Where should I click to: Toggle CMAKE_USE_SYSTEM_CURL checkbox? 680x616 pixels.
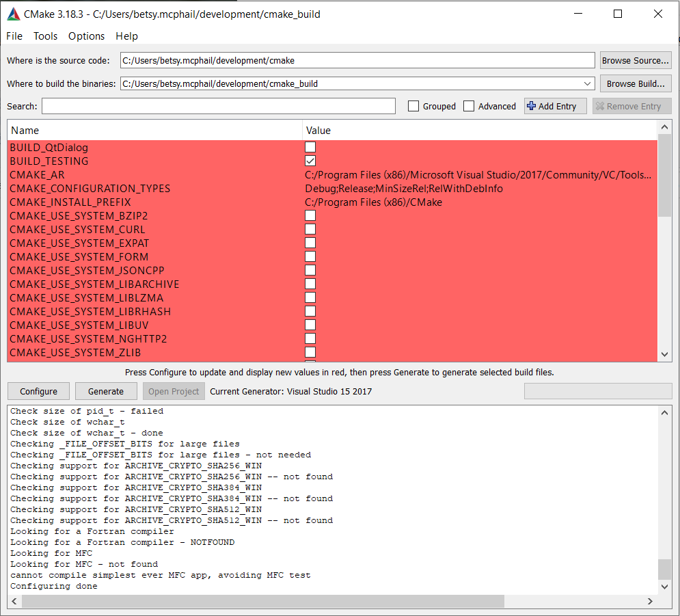pos(310,229)
